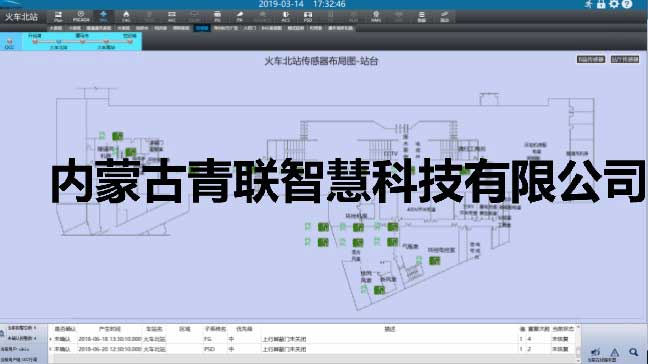
Task: Click the settings gear in title bar
Action: tap(614, 4)
